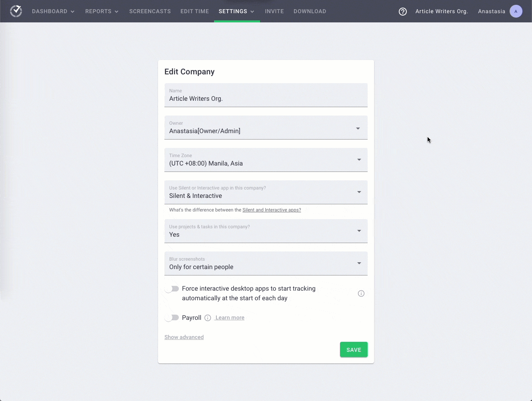Click the info icon beside the auto-tracking toggle
Screen dimensions: 532x401
tap(361, 293)
